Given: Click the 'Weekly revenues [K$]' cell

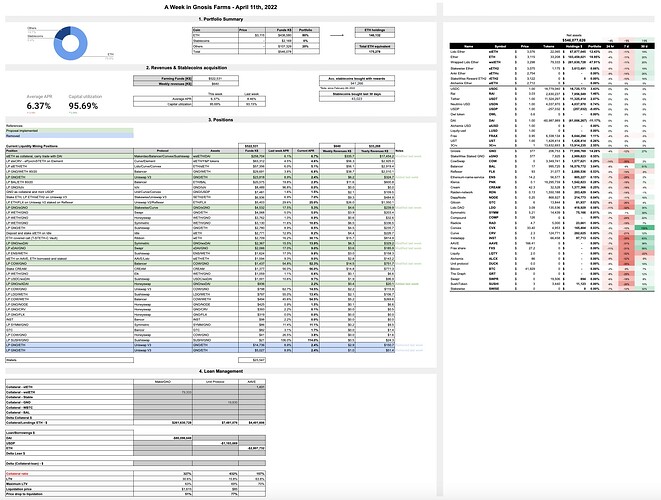Looking at the screenshot, I should [163, 84].
